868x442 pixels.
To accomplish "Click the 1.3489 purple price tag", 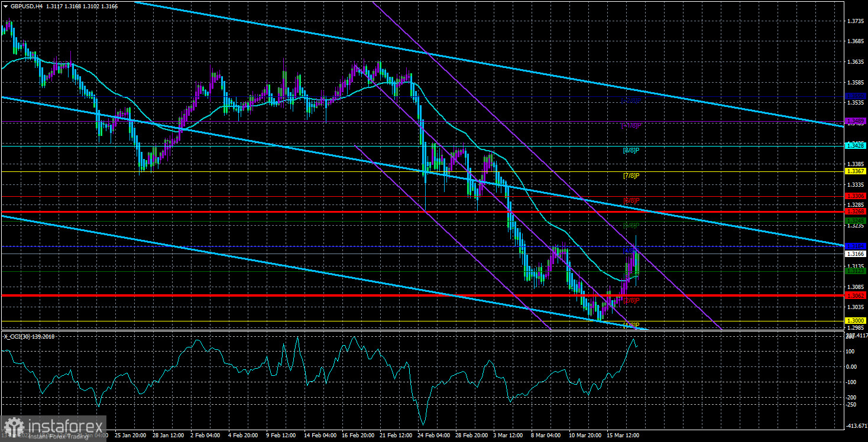I will (856, 121).
